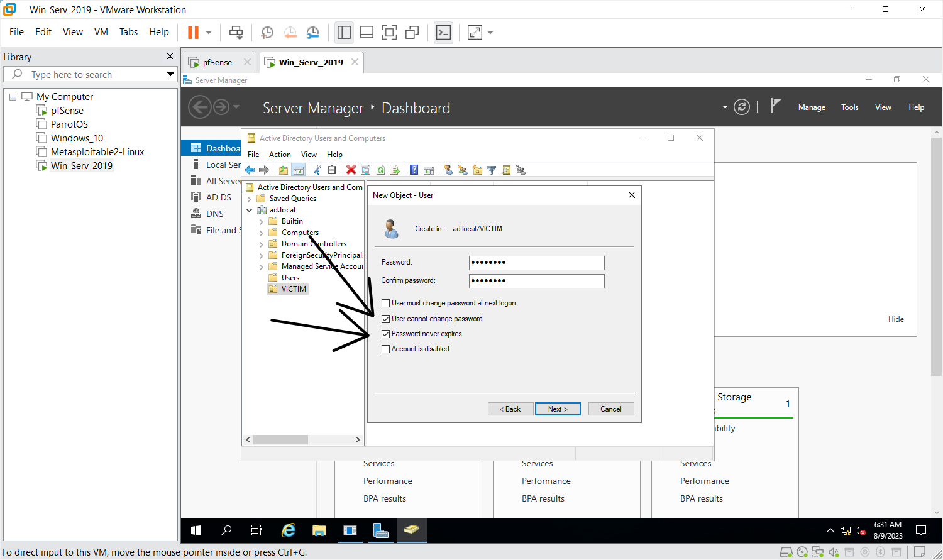Viewport: 943px width, 560px height.
Task: Click the stretch guest display icon
Action: point(475,33)
